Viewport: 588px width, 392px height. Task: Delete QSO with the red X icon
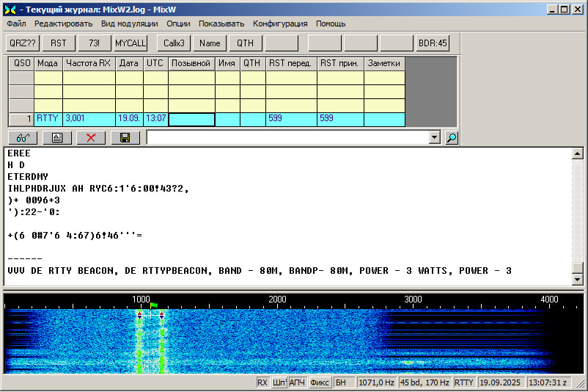pos(91,138)
